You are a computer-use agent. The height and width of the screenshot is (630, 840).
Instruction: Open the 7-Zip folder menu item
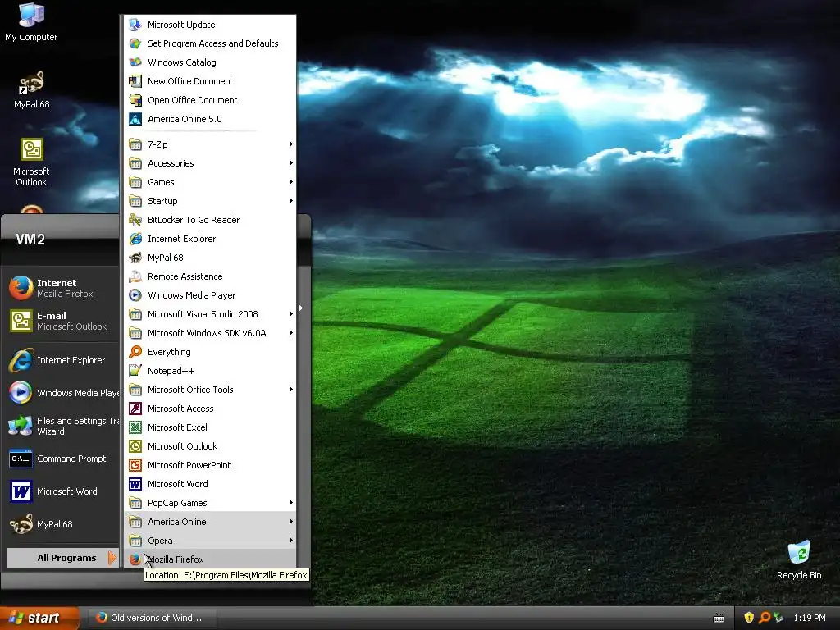pyautogui.click(x=210, y=144)
